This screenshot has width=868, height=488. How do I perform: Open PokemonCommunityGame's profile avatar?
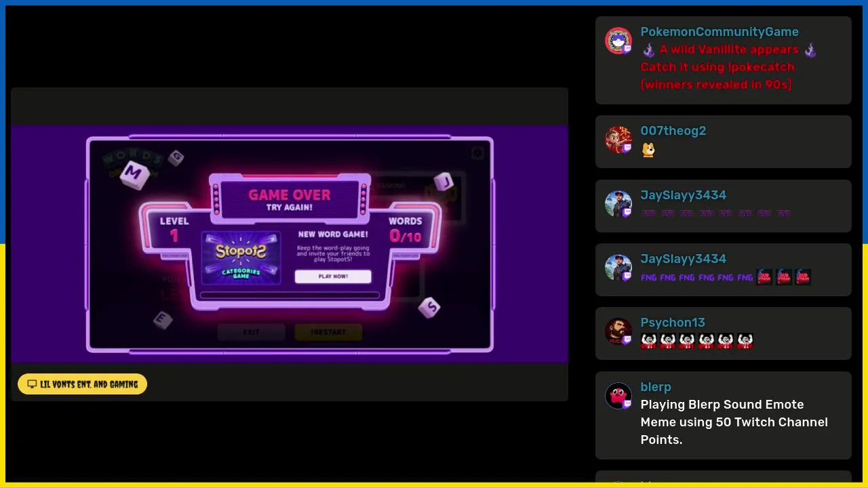[x=618, y=41]
